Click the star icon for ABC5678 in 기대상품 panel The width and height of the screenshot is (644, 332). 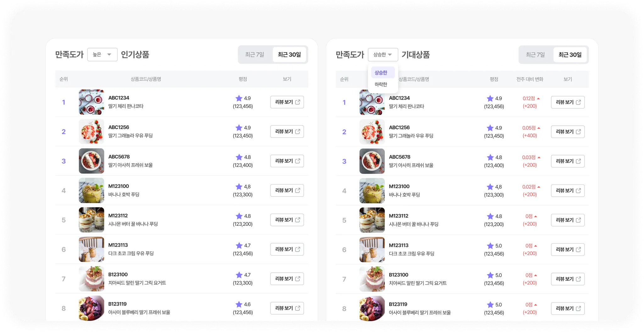tap(490, 157)
